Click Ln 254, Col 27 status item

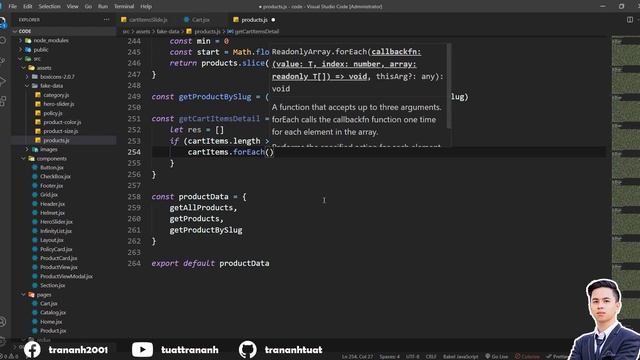[357, 356]
